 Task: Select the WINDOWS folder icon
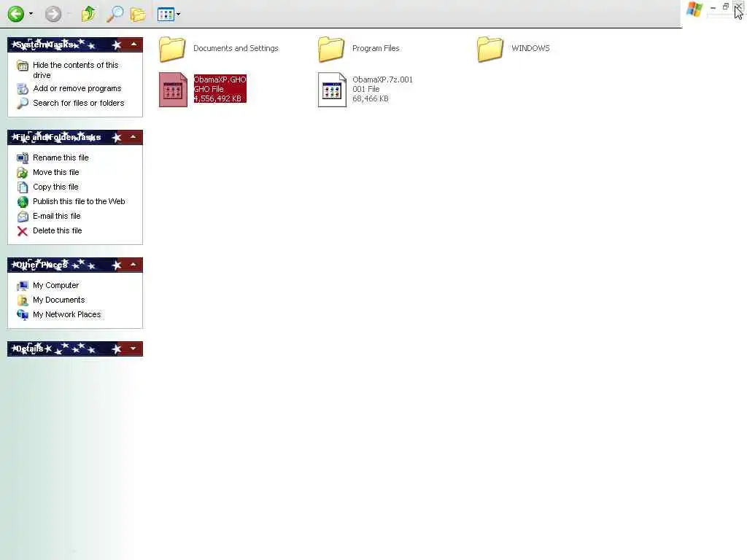[489, 49]
